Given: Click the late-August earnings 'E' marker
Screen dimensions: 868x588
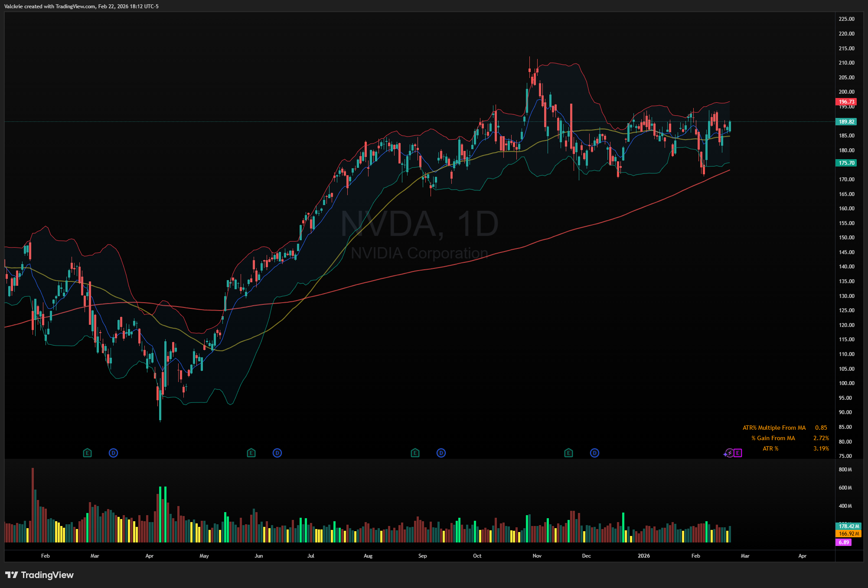Looking at the screenshot, I should coord(415,453).
